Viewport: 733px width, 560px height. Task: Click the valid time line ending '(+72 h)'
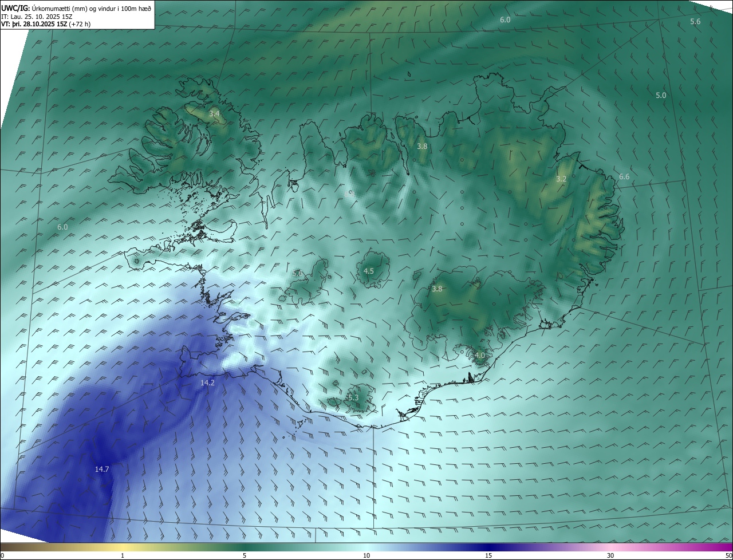(x=46, y=24)
